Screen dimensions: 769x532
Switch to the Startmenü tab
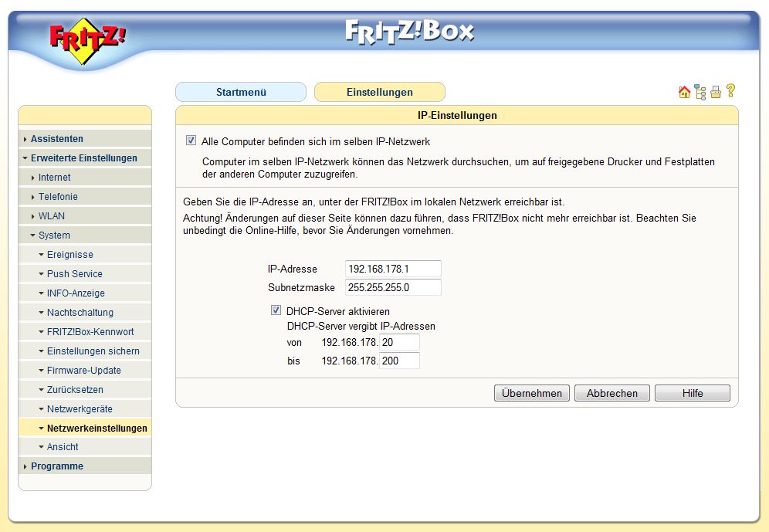pyautogui.click(x=241, y=92)
